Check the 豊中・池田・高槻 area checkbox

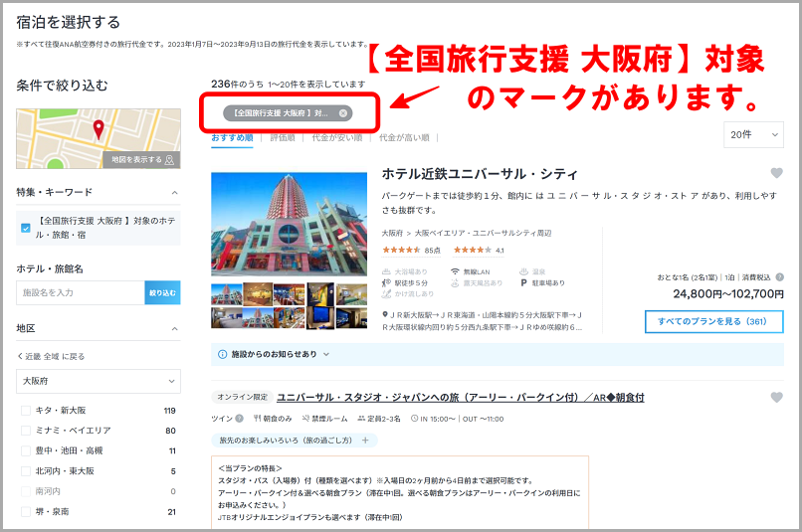[26, 450]
